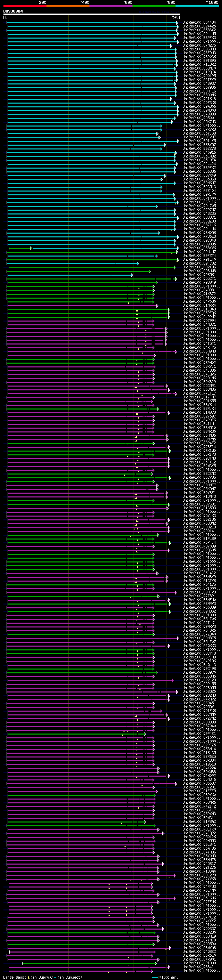
Task: Select the UniRef100_Q2I6J8 label
Action: [199, 99]
